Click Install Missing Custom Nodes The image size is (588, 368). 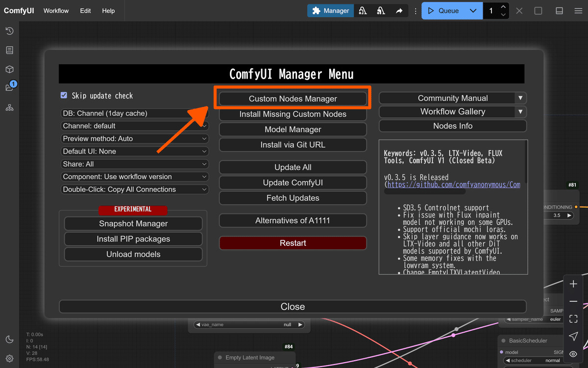293,114
